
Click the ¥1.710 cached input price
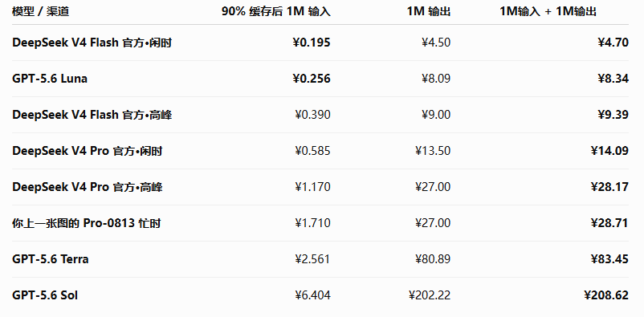point(312,223)
